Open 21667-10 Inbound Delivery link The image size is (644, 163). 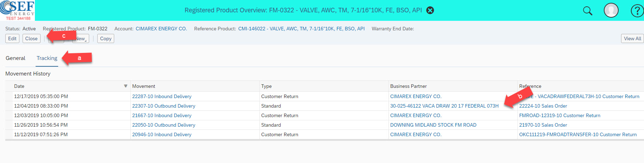[162, 115]
